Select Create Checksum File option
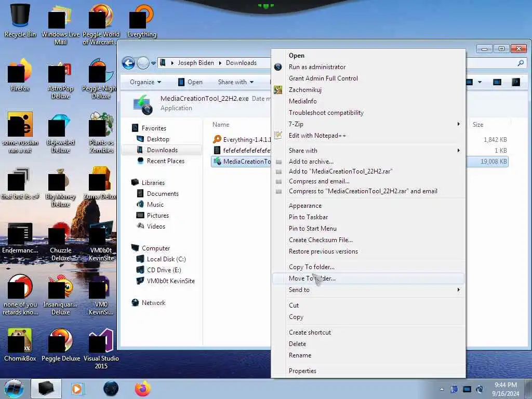Image resolution: width=532 pixels, height=399 pixels. click(368, 240)
